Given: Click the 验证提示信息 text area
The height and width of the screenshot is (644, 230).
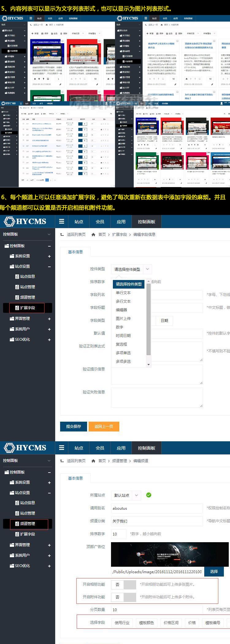Looking at the screenshot, I should [x=157, y=374].
